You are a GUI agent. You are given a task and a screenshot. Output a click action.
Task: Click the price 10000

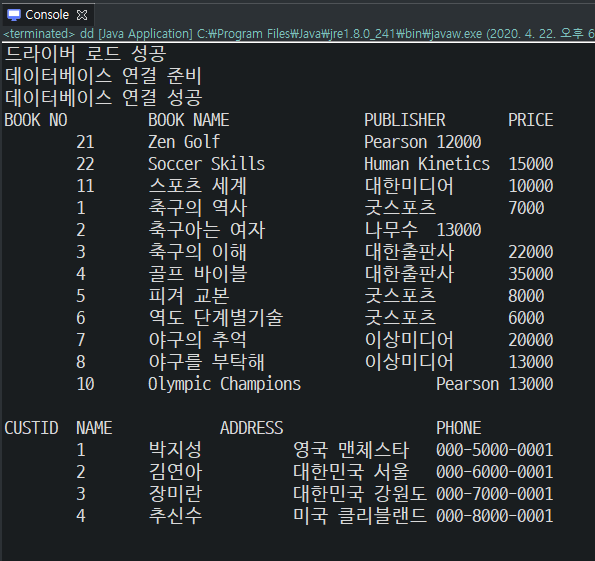530,186
